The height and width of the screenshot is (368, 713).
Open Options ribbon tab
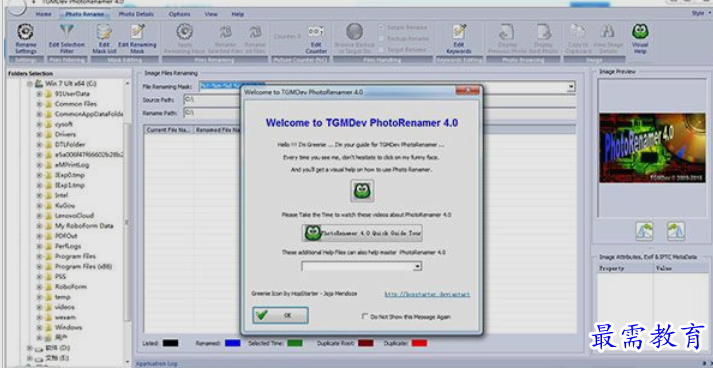(180, 14)
